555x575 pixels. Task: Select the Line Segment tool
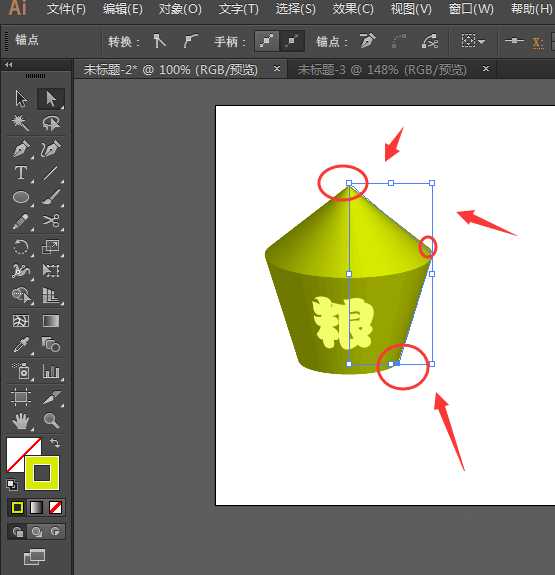(51, 173)
